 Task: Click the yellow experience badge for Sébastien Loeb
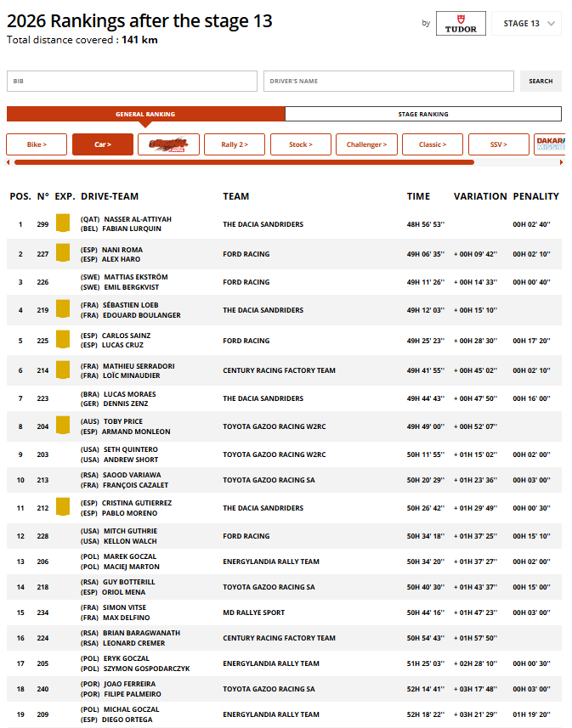click(x=63, y=308)
